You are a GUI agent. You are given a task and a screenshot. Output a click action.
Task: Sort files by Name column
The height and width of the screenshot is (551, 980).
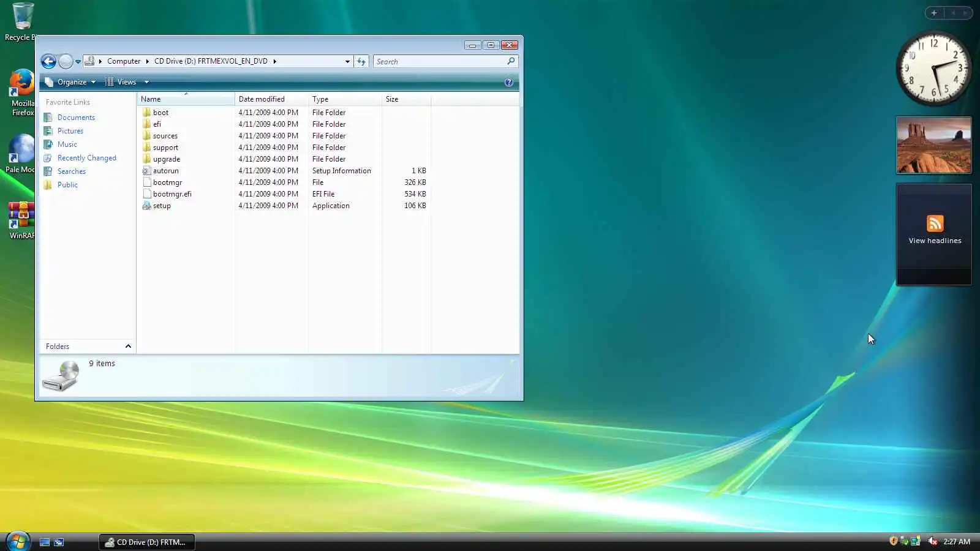click(x=186, y=99)
